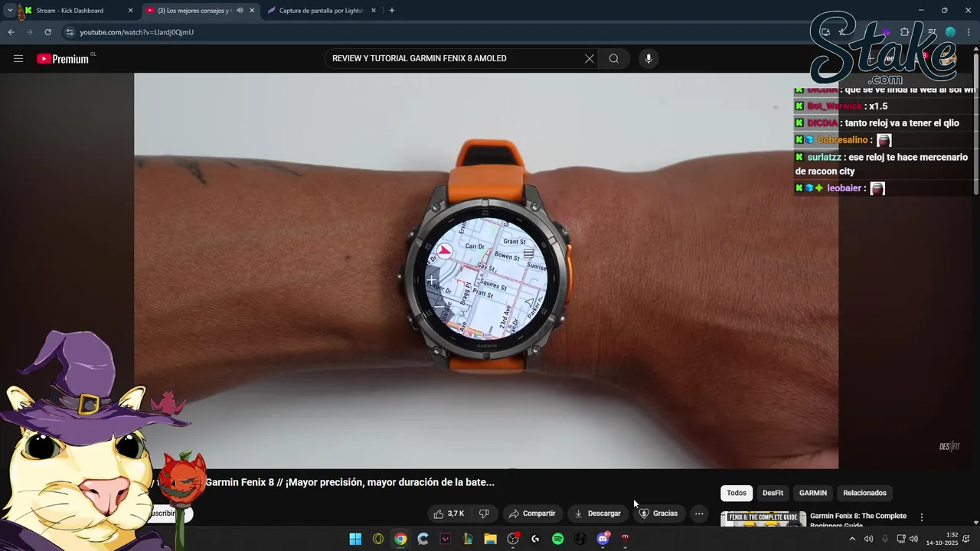Click leobaier username in chat overlay
Image resolution: width=980 pixels, height=551 pixels.
click(844, 188)
